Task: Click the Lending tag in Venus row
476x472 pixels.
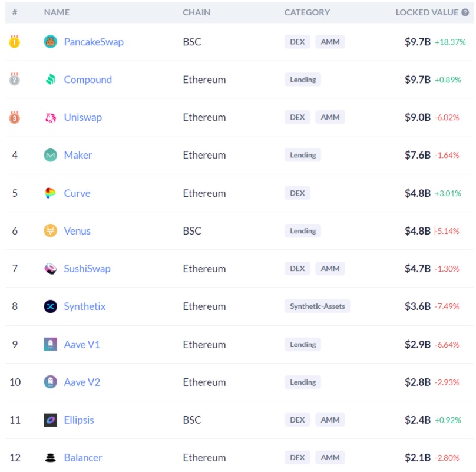Action: [x=303, y=231]
